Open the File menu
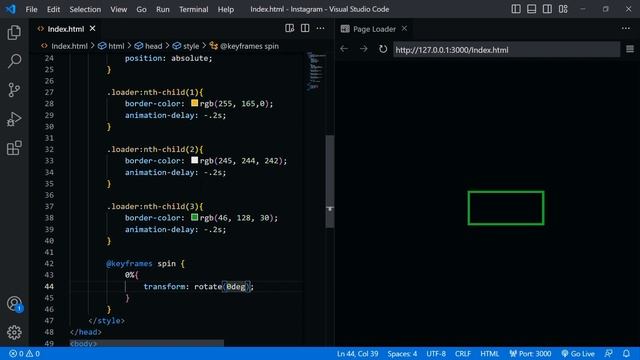Viewport: 640px width, 360px height. point(31,9)
